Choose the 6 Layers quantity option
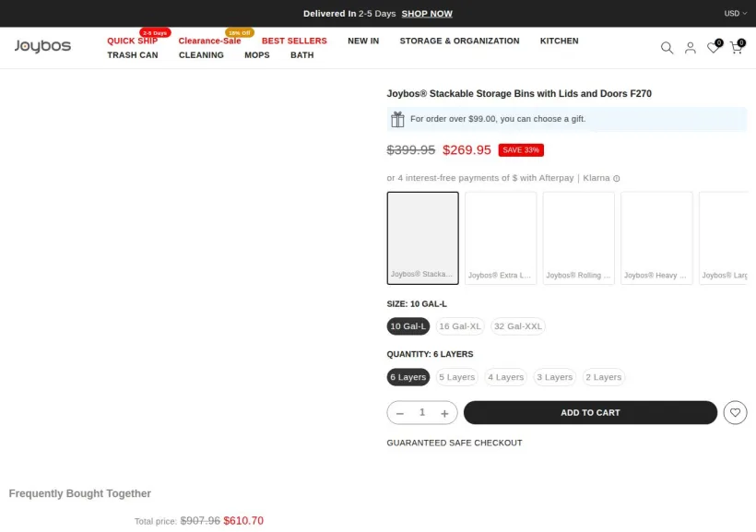Viewport: 756px width, 532px height. tap(408, 377)
